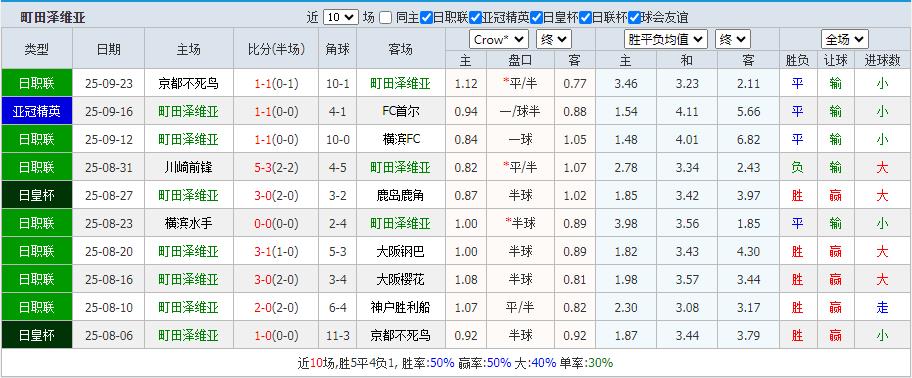The width and height of the screenshot is (912, 378).
Task: Click the 走 result in 进球数 column
Action: (x=882, y=307)
